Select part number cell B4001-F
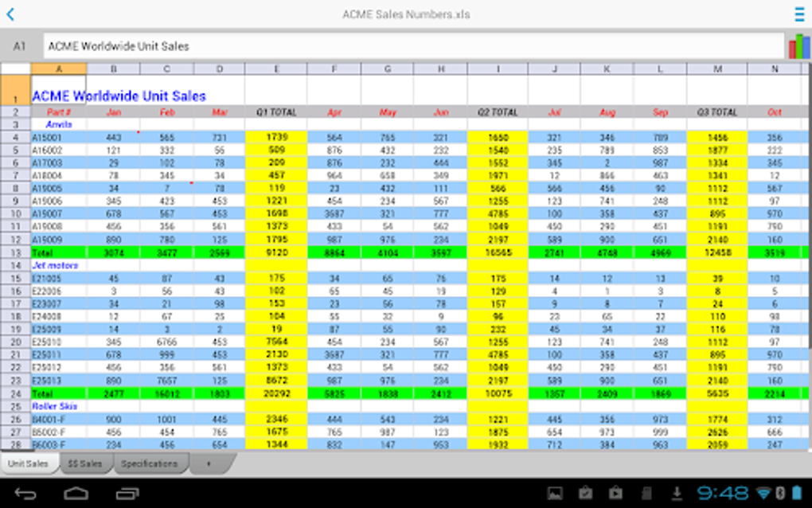812x508 pixels. (59, 419)
